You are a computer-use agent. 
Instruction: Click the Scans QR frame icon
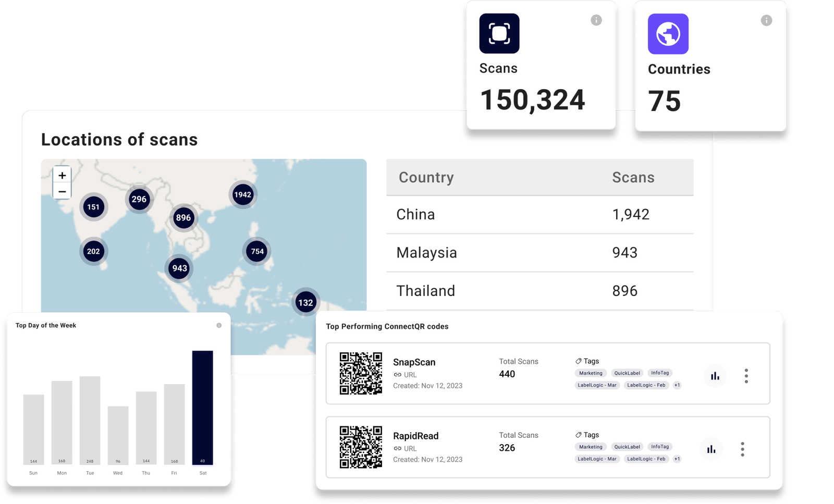(x=499, y=33)
